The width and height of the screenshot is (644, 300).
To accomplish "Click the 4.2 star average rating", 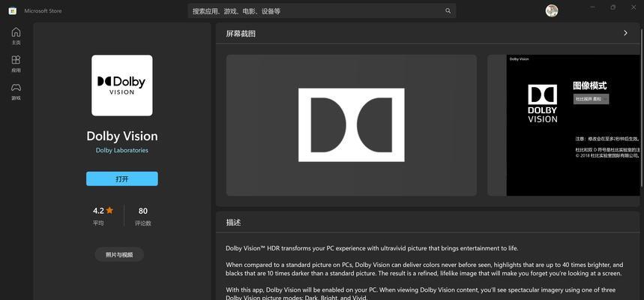I will (x=103, y=216).
